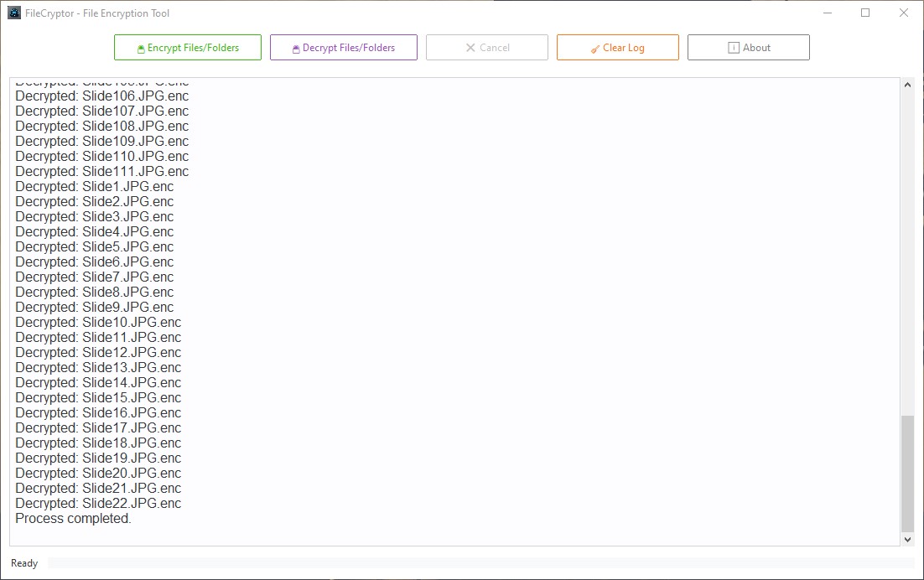The image size is (924, 580).
Task: Maximize the FileCryptor window
Action: [x=865, y=13]
